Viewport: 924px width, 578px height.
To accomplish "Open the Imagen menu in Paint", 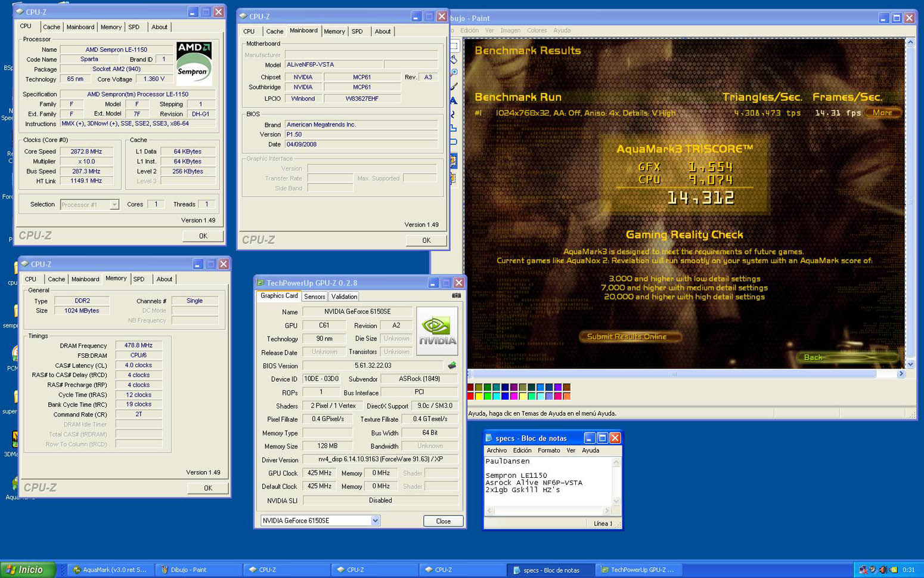I will [x=510, y=30].
